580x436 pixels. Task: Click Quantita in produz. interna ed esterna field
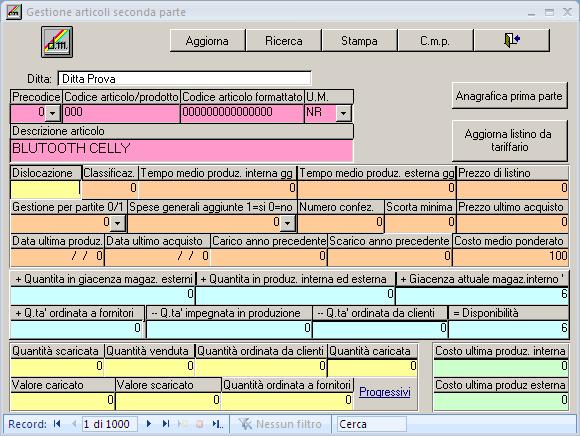(x=295, y=295)
